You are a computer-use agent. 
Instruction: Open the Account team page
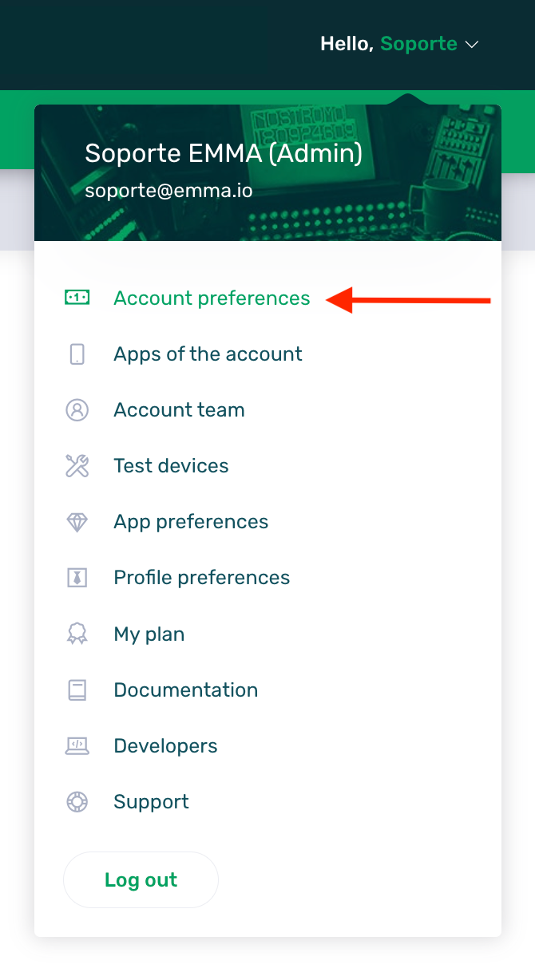pyautogui.click(x=179, y=409)
